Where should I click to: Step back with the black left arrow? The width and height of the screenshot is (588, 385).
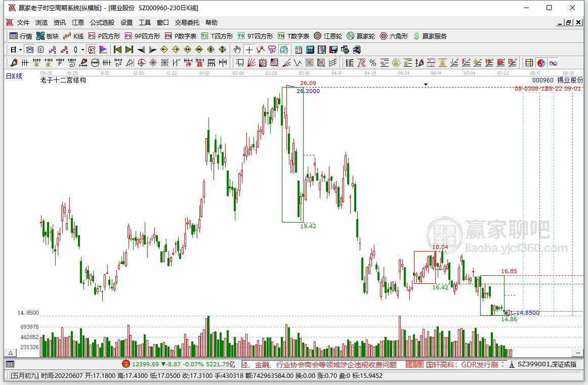tap(141, 50)
